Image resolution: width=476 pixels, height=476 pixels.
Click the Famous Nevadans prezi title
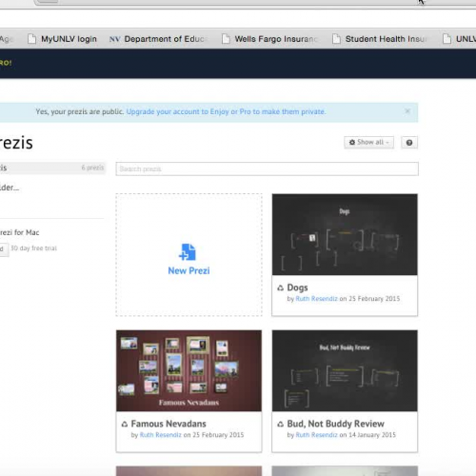click(x=169, y=424)
